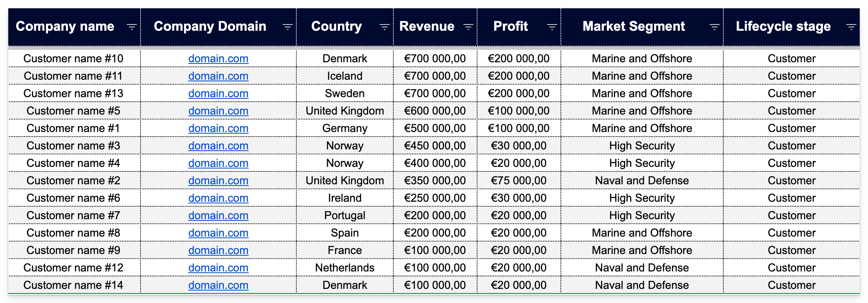Open the Company name column filter
Viewport: 868px width, 303px height.
(131, 27)
